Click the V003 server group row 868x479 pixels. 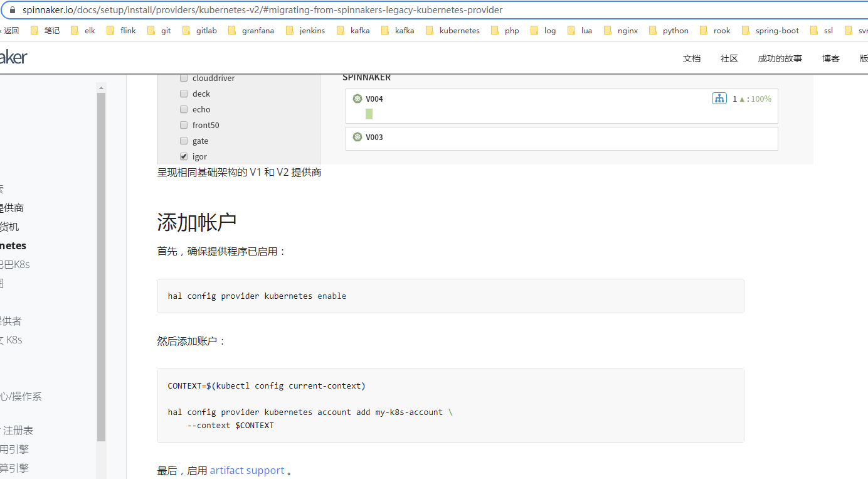click(x=561, y=139)
